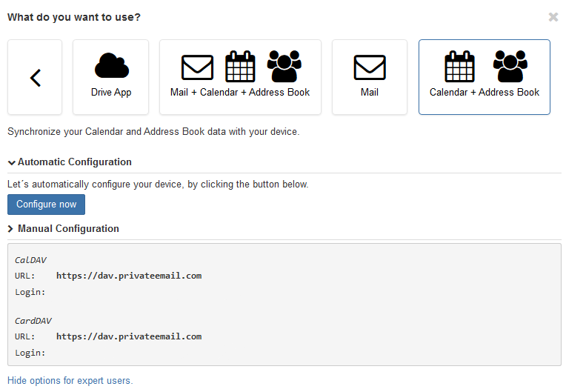Select the Drive App label
Viewport: 566px width, 392px height.
point(111,93)
